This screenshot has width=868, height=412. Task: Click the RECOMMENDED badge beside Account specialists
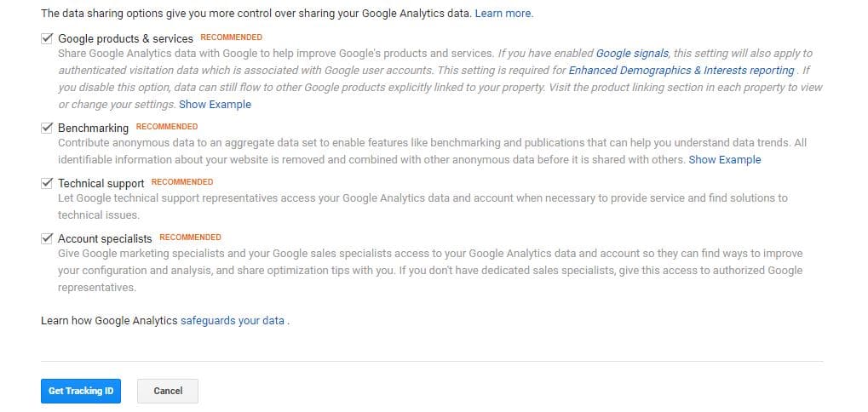[x=190, y=237]
